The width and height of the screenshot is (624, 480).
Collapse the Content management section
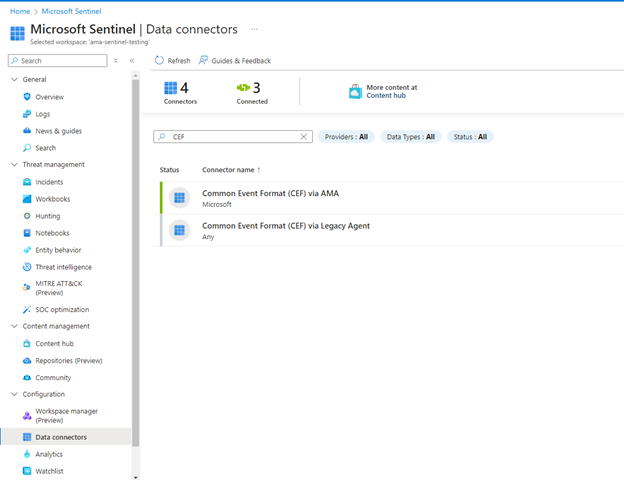pyautogui.click(x=14, y=326)
